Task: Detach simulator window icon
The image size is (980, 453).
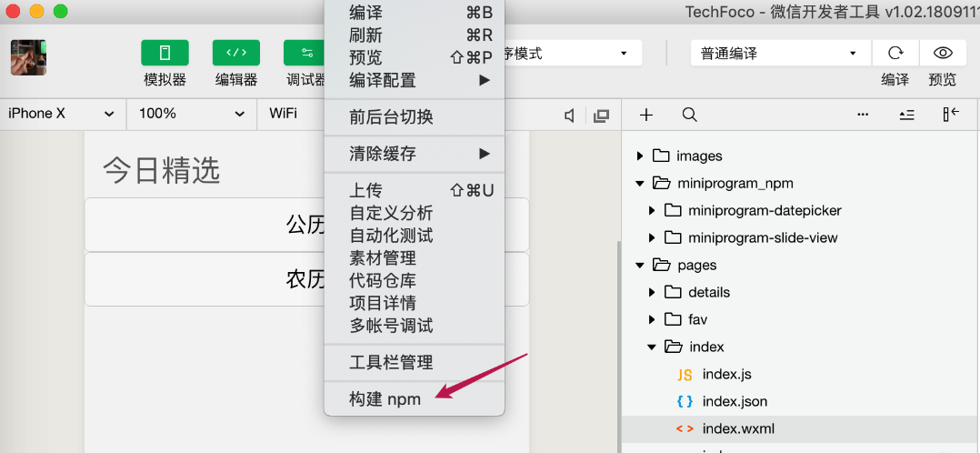Action: point(601,116)
